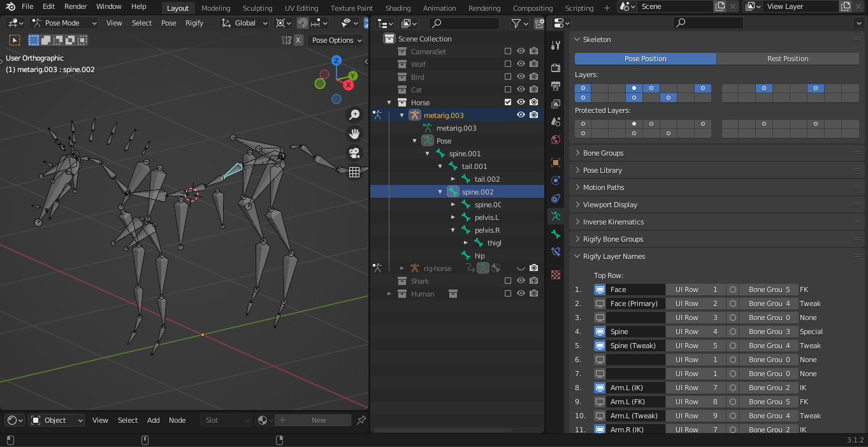Enable the Face (Primary) layer checkbox
This screenshot has height=447, width=868.
pos(600,303)
